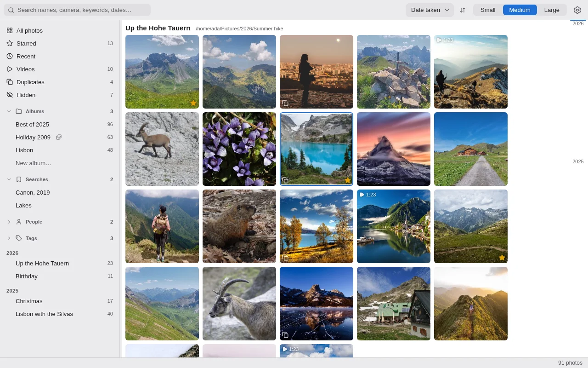Open the Starred list
This screenshot has height=368, width=588.
[60, 43]
